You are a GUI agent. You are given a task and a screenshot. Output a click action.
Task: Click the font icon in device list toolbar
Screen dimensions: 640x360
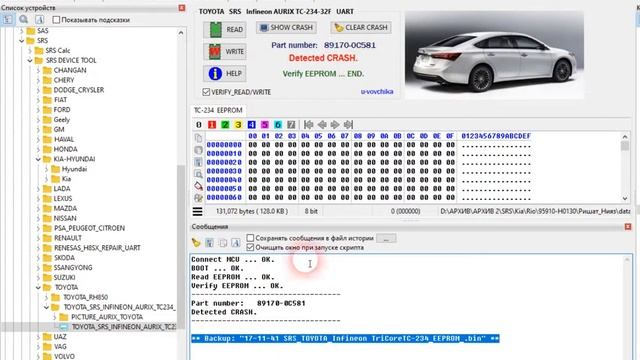[x=39, y=19]
